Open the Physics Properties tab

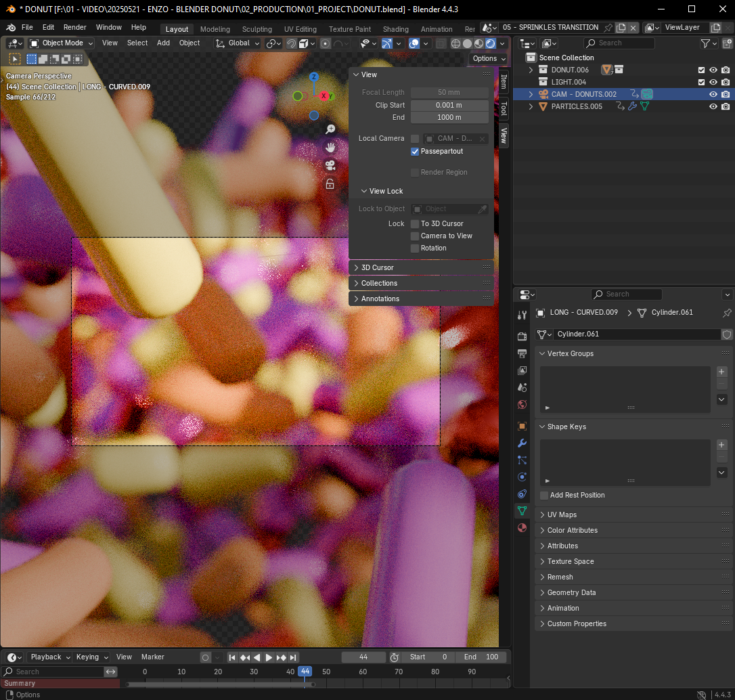tap(521, 477)
